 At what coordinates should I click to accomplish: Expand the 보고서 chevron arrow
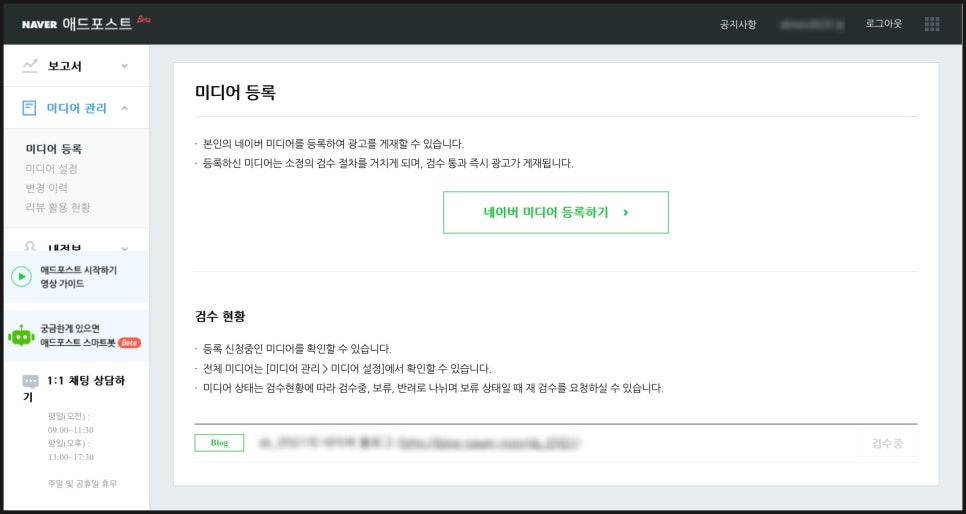(124, 66)
